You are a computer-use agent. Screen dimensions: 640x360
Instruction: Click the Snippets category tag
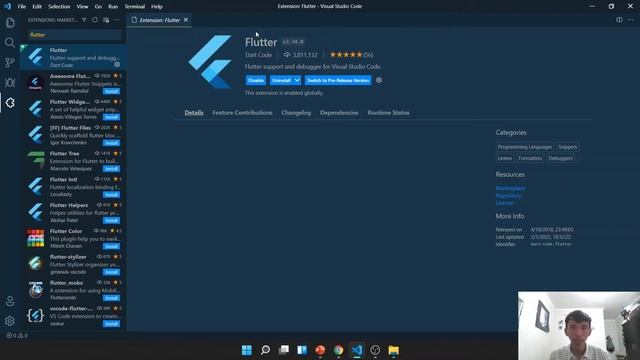567,147
